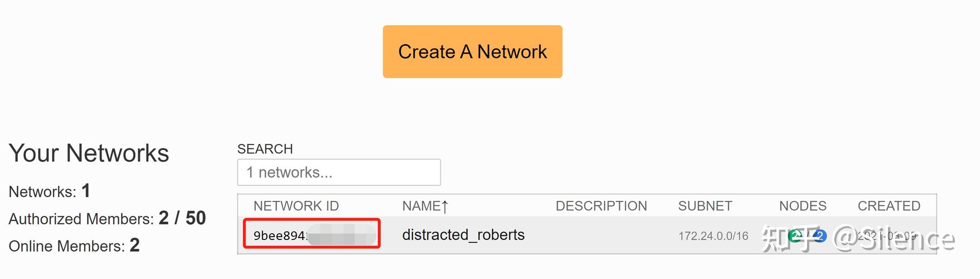Click the blue authorized nodes badge
Viewport: 980px width, 279px height.
819,236
